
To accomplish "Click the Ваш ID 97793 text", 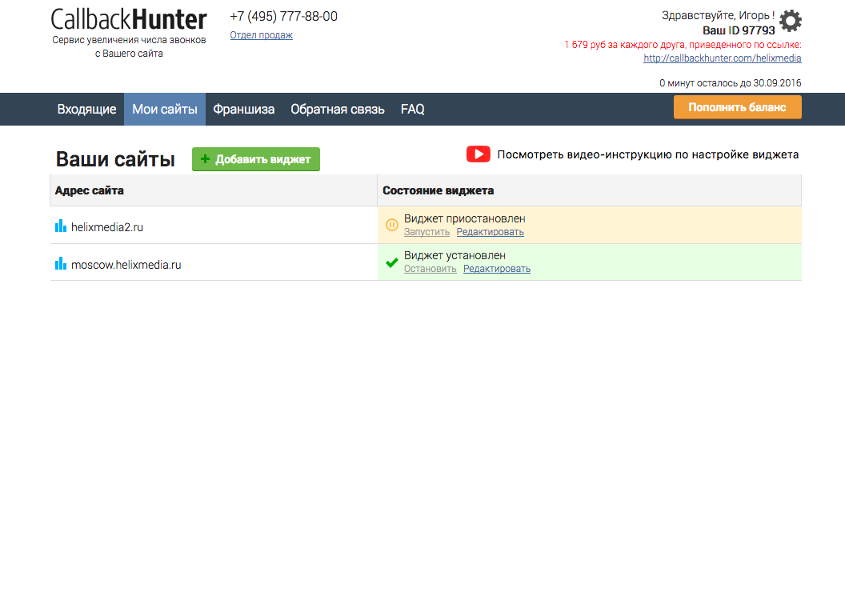I will click(x=739, y=30).
